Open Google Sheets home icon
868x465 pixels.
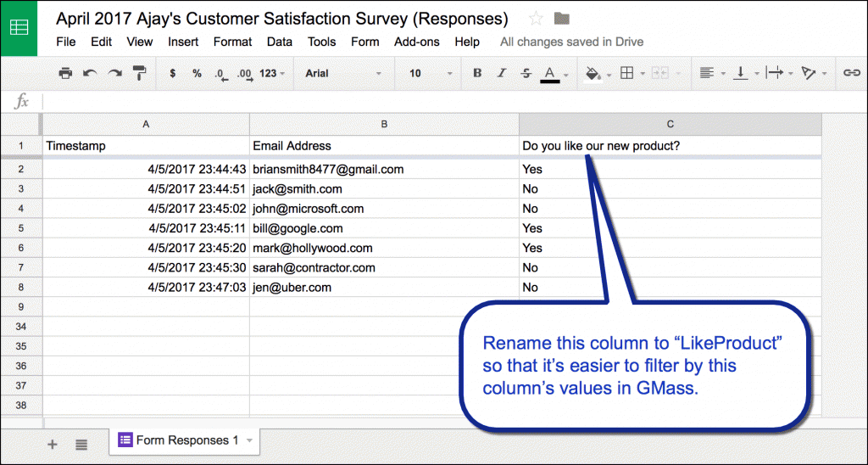19,27
